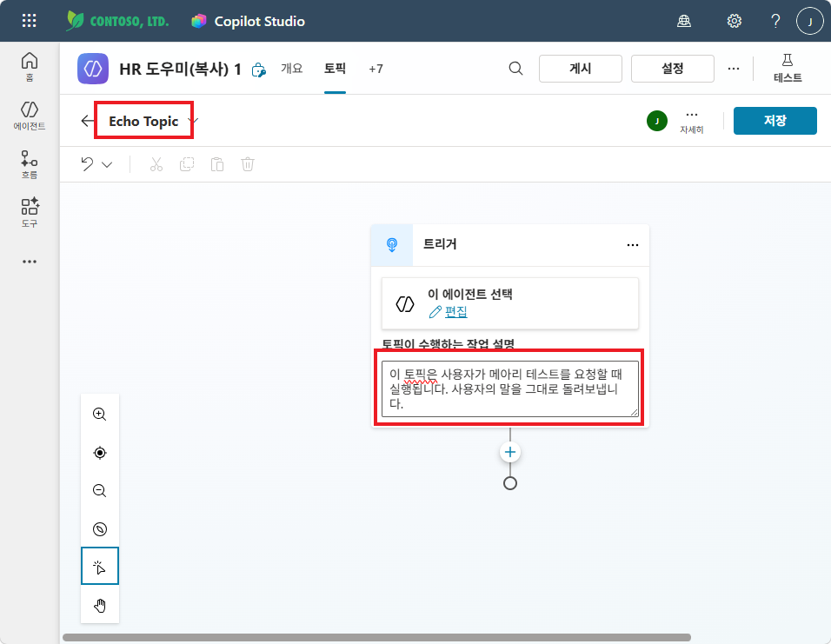This screenshot has height=644, width=831.
Task: Click the minimap compass icon
Action: (100, 529)
